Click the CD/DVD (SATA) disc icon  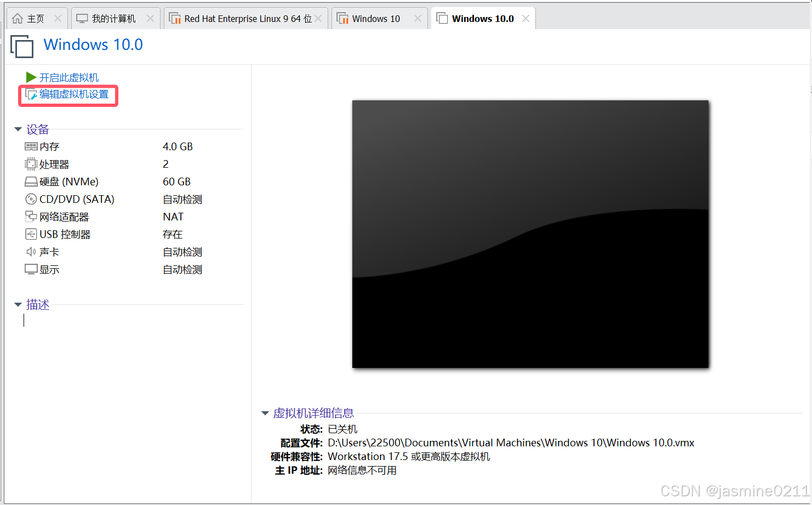coord(31,199)
